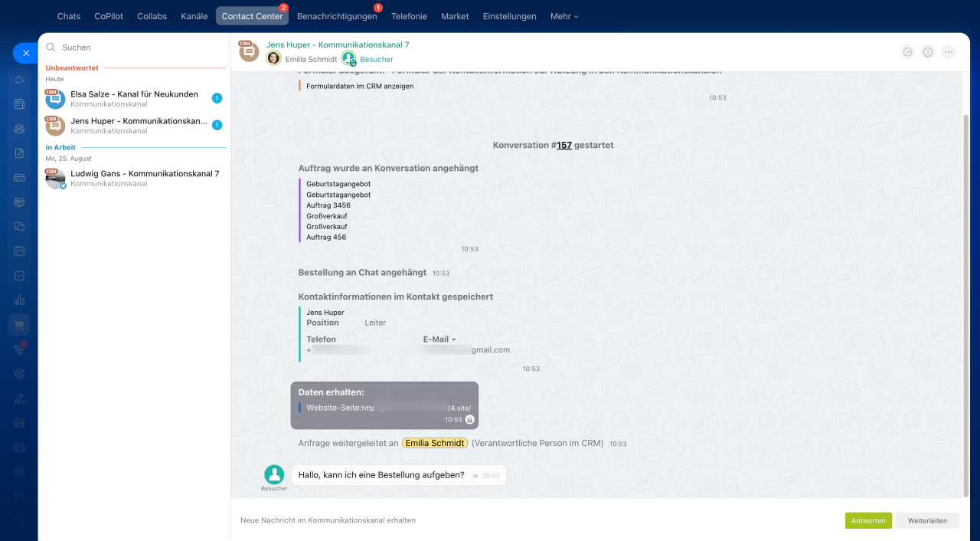This screenshot has height=541, width=980.
Task: Click the Jens Huper contact name
Action: point(325,313)
